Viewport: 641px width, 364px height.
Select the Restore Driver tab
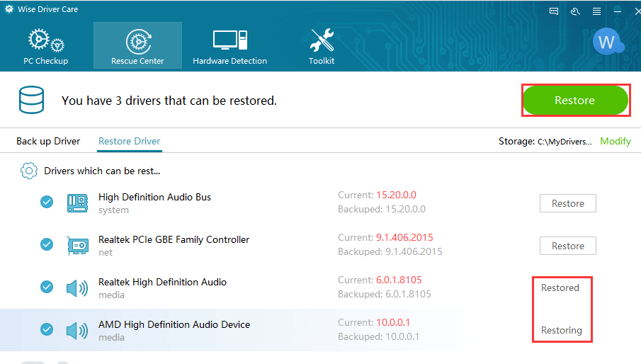tap(129, 141)
